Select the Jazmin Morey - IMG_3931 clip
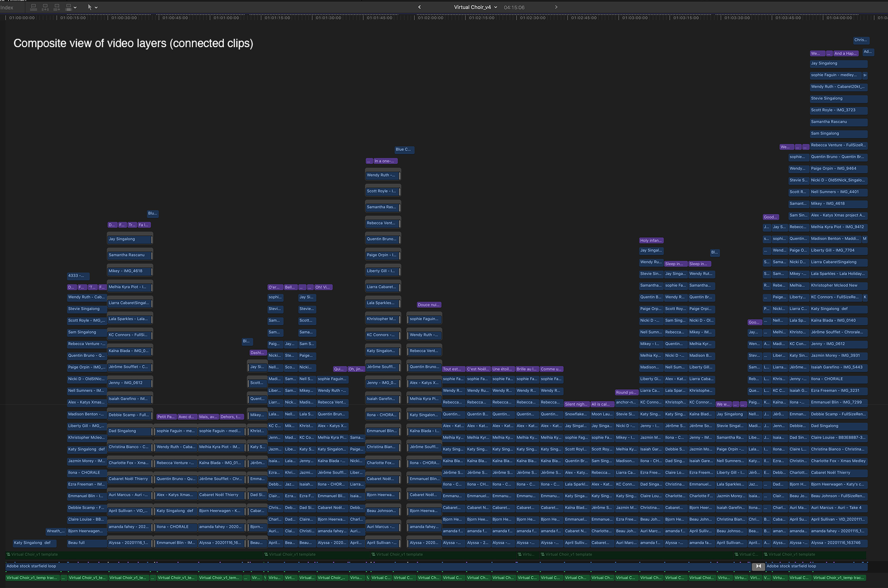Screen dimensions: 888x588 point(839,355)
